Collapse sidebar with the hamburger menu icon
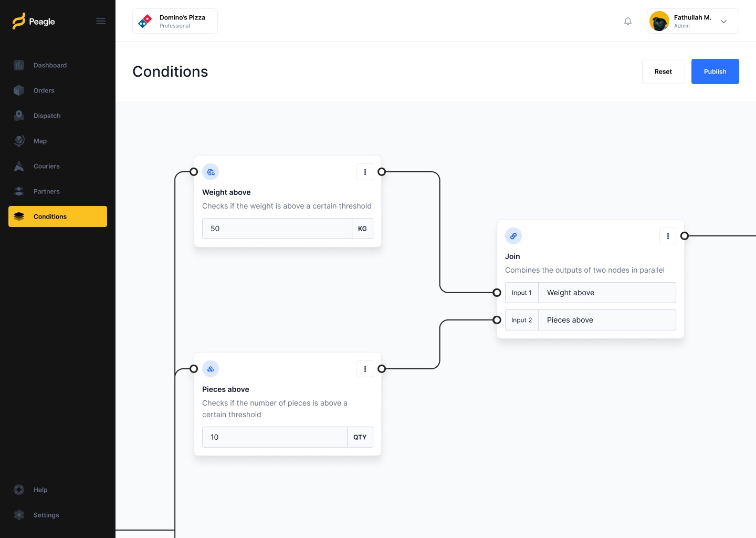This screenshot has width=756, height=538. (x=101, y=21)
